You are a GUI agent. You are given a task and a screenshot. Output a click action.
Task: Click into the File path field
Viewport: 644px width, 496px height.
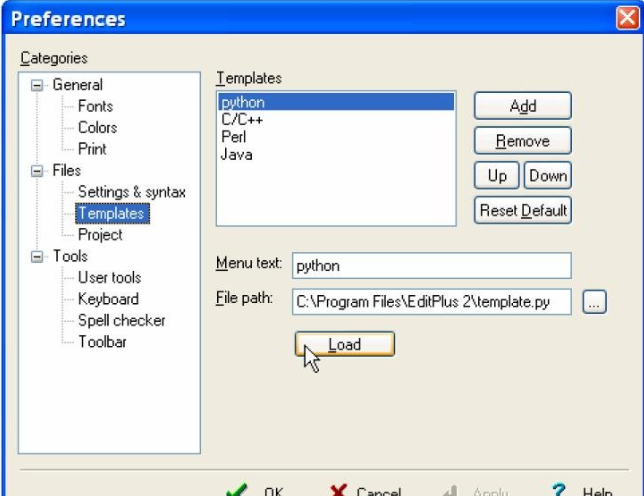432,302
